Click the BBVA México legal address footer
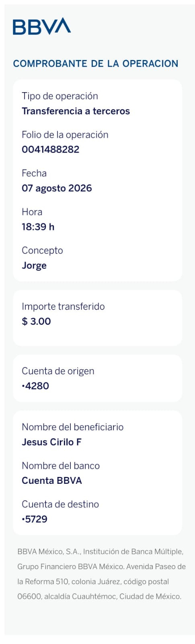This screenshot has width=195, height=644. click(x=101, y=574)
